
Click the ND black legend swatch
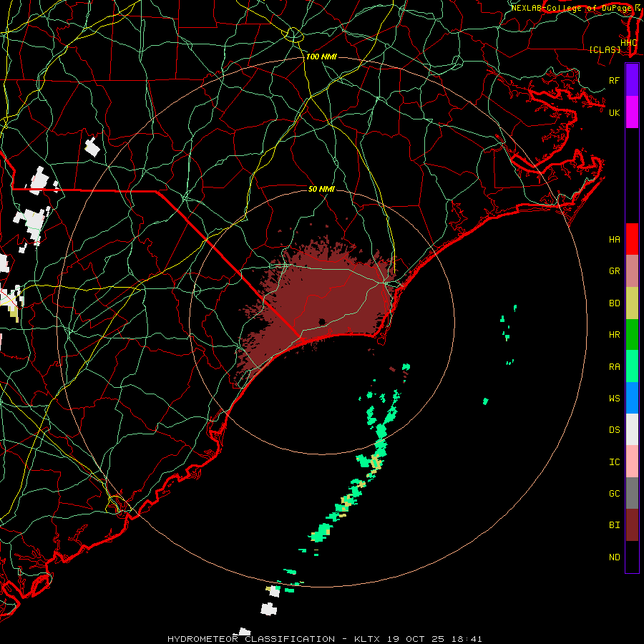coord(632,557)
